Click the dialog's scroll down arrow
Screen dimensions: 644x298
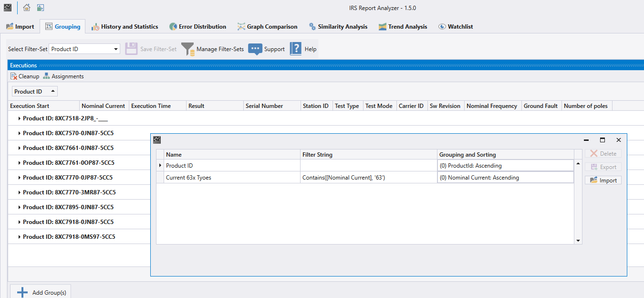[578, 241]
